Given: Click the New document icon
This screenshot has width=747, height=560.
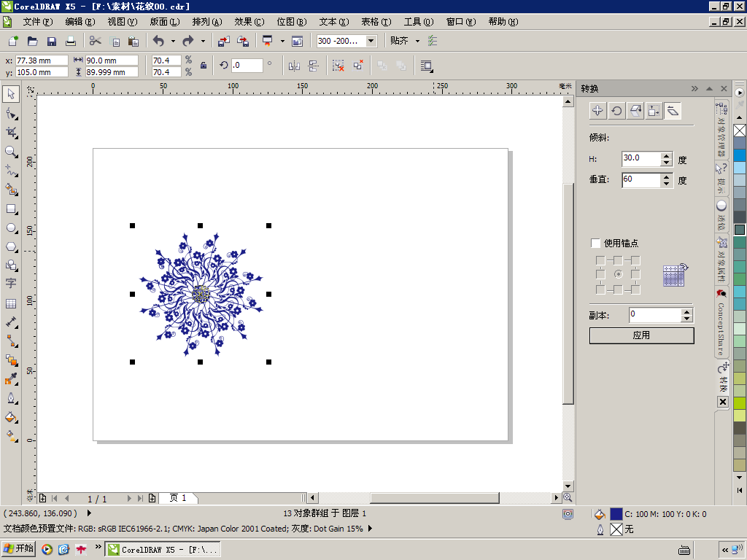Looking at the screenshot, I should click(13, 41).
